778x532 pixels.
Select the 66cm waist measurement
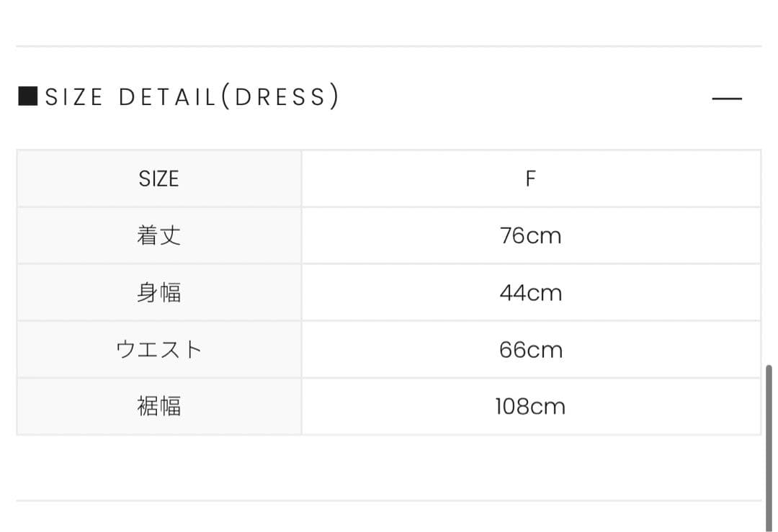click(x=531, y=349)
